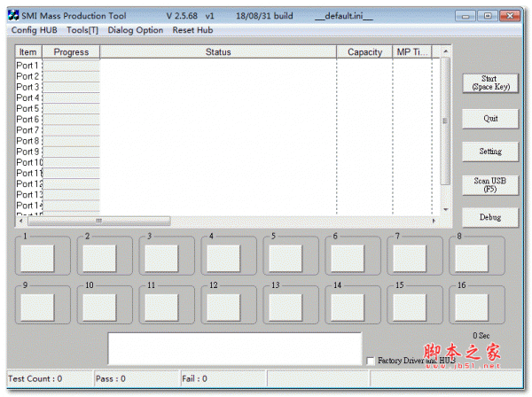Click the Status column header

[218, 52]
